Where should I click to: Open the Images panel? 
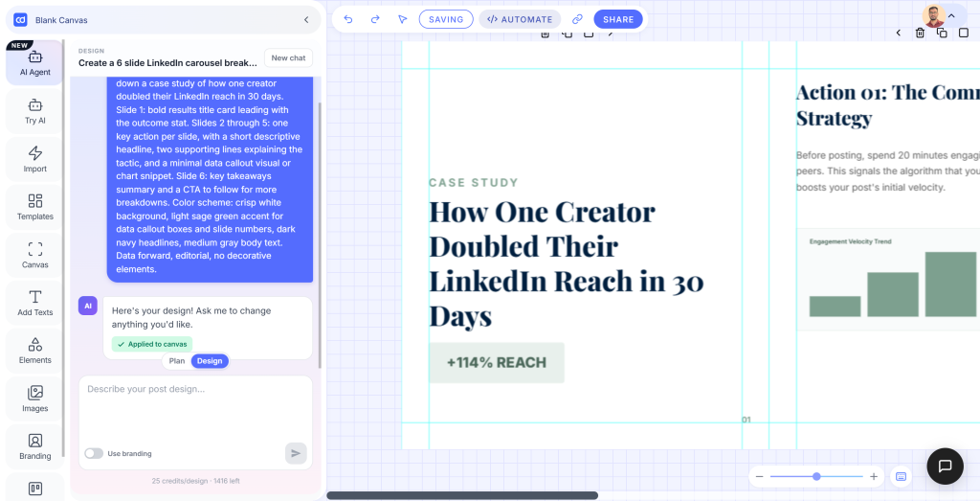click(35, 399)
